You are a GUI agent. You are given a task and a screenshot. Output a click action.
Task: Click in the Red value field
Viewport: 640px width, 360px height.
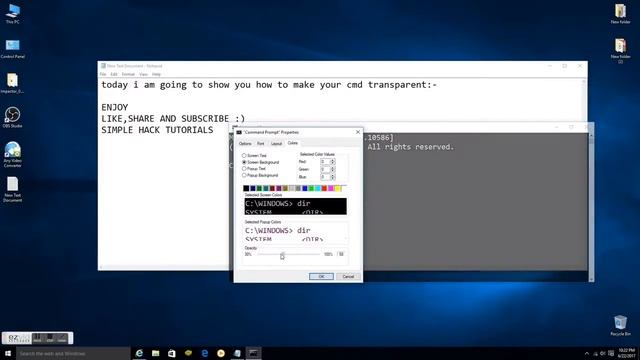point(325,162)
